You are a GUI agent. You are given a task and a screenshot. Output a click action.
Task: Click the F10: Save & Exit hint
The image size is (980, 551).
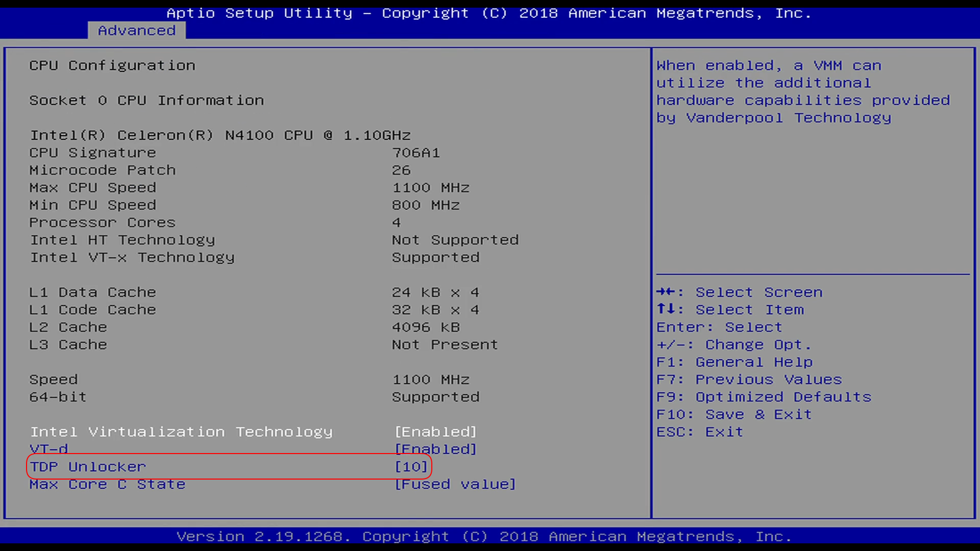click(734, 414)
